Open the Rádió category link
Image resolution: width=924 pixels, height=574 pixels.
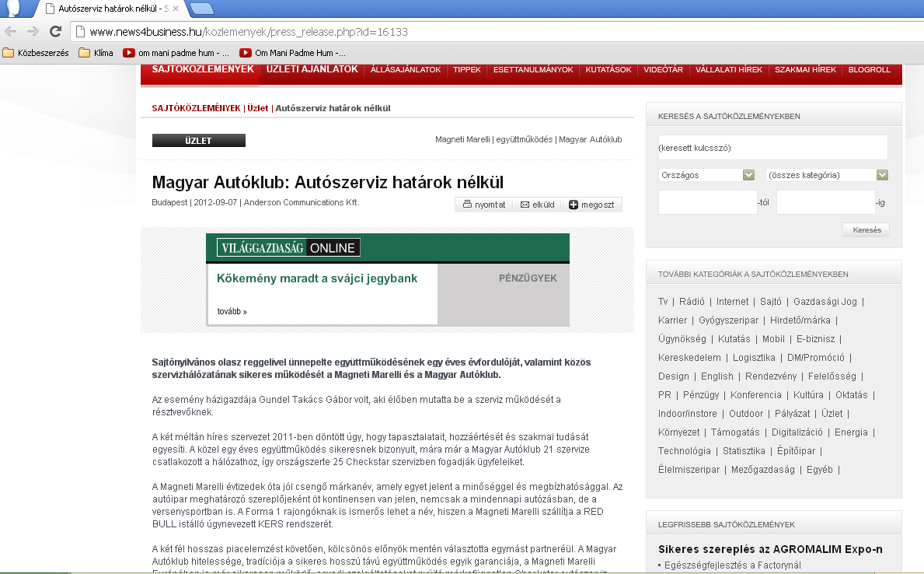click(x=692, y=302)
